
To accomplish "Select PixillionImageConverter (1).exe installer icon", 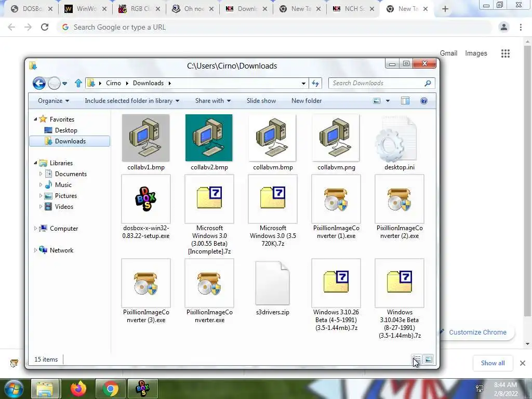I will click(x=336, y=199).
